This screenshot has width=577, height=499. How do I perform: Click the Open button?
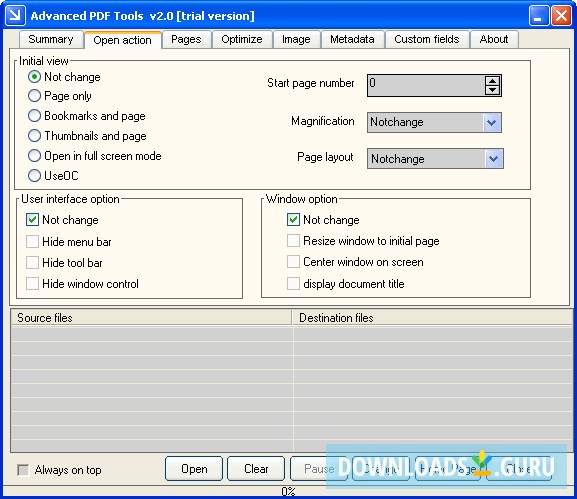coord(194,469)
